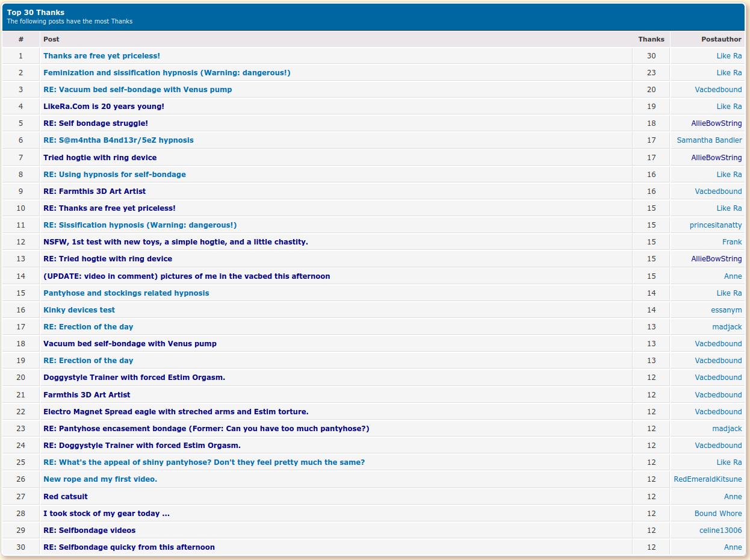View Samantha Bandler's author profile
Image resolution: width=750 pixels, height=560 pixels.
click(709, 140)
